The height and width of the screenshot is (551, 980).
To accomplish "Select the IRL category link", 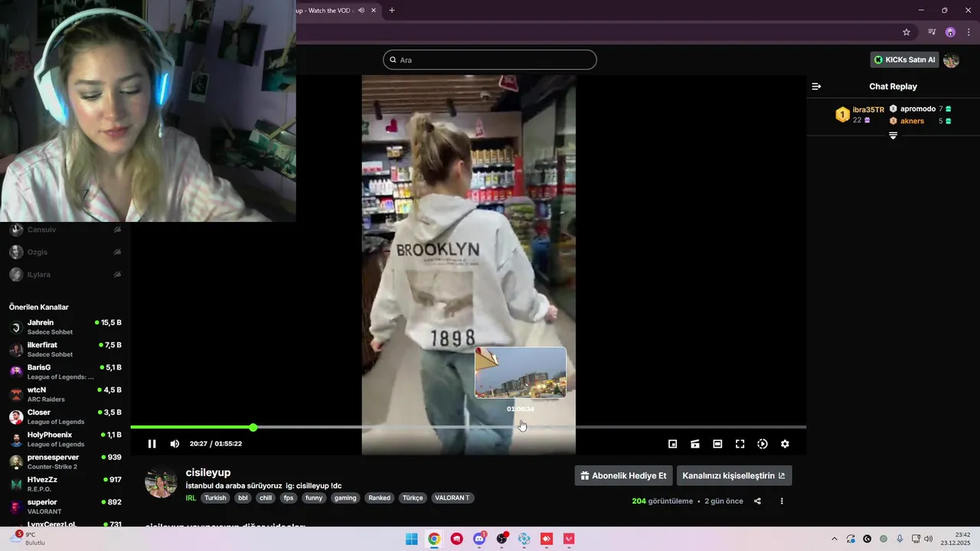I will [x=191, y=497].
